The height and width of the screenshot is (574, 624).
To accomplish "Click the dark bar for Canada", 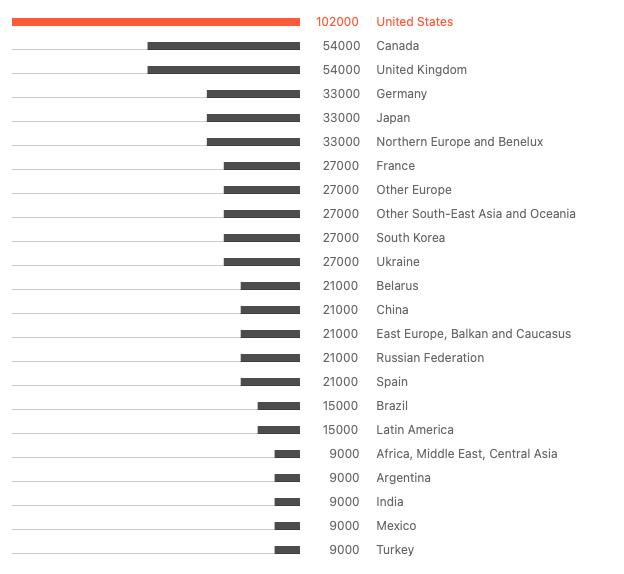I will [223, 46].
